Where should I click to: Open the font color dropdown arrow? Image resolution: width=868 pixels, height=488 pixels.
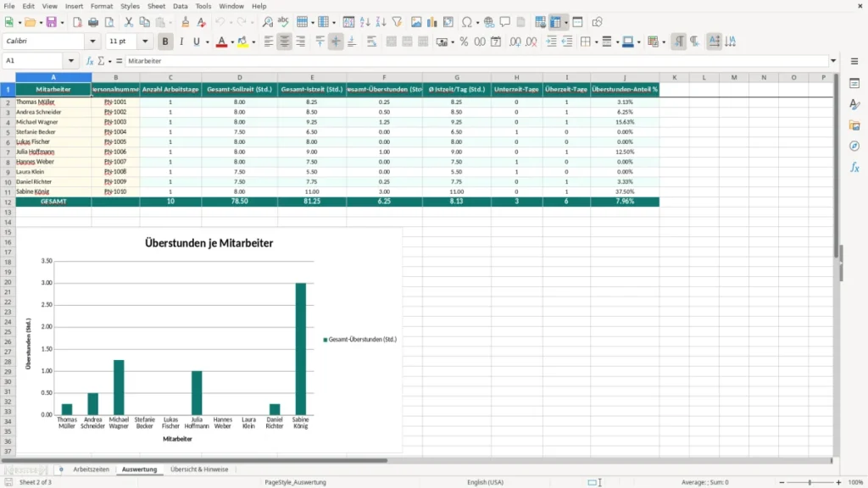click(x=232, y=42)
